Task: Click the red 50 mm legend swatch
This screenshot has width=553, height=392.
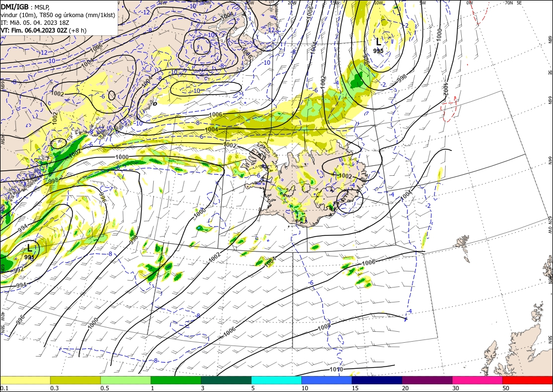Action: [x=528, y=380]
